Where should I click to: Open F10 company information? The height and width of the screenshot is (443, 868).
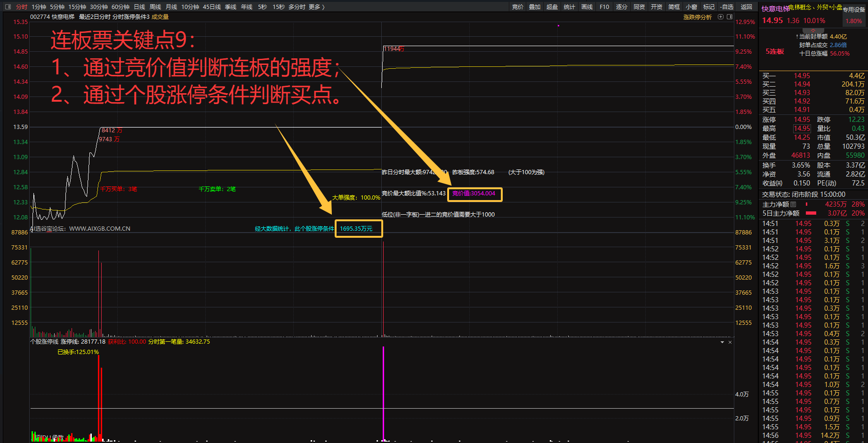(604, 7)
